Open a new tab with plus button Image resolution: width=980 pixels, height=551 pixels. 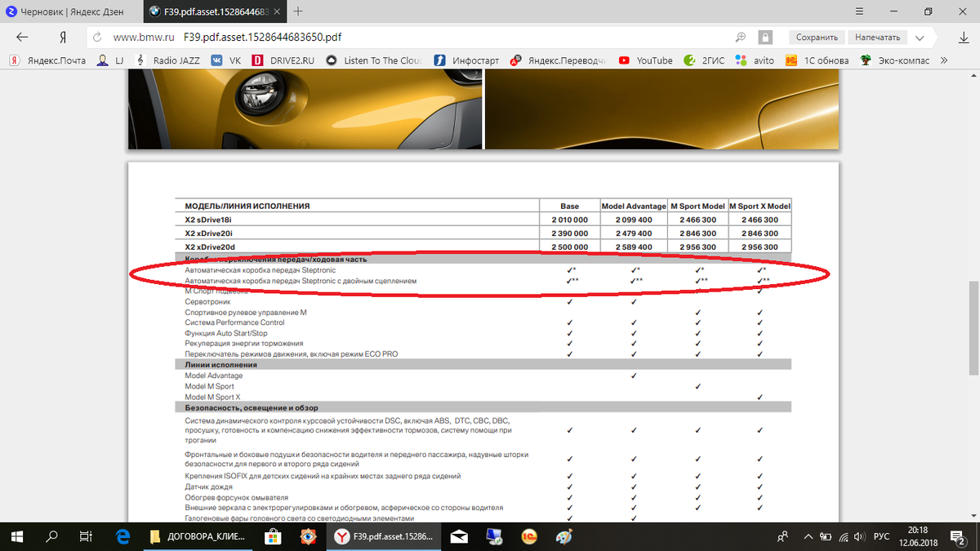tap(298, 12)
